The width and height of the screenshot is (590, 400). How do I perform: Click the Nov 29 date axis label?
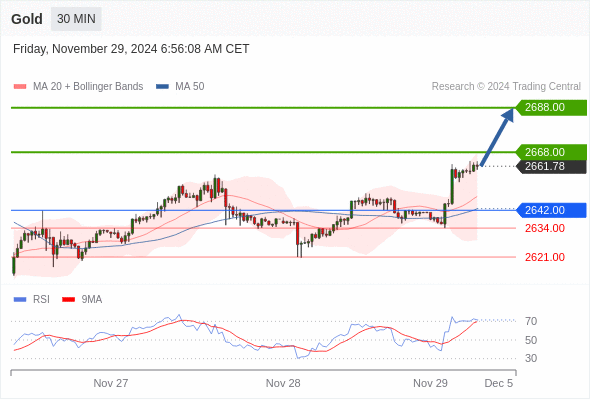click(430, 383)
